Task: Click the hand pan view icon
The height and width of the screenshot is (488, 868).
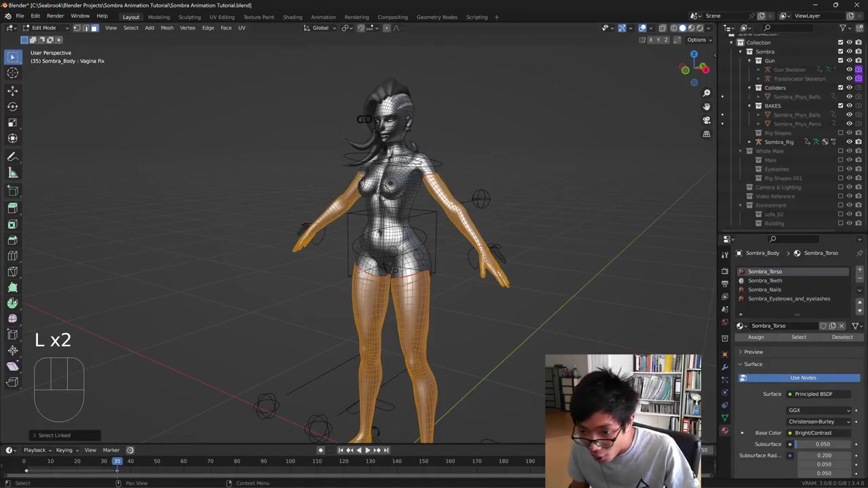Action: pyautogui.click(x=706, y=106)
